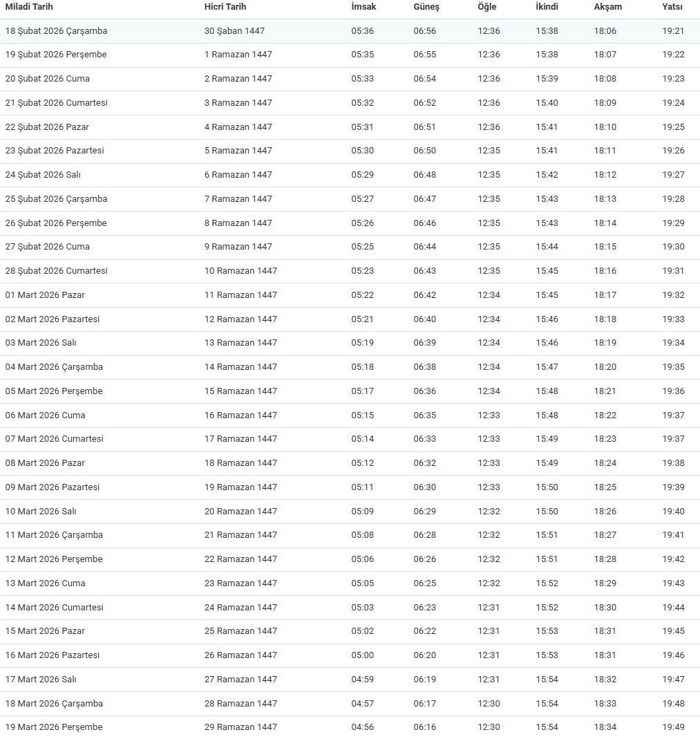Select the İkindi column header
This screenshot has height=739, width=700.
click(x=547, y=7)
